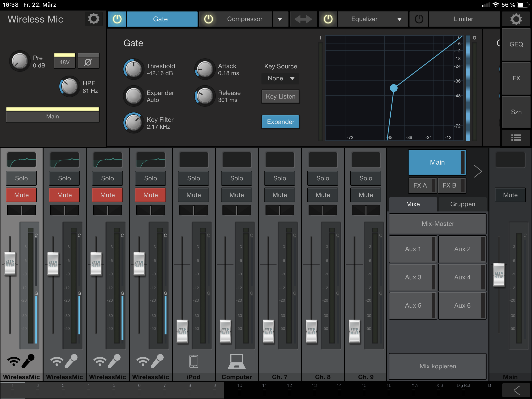Image resolution: width=532 pixels, height=399 pixels.
Task: Click the Computer channel laptop icon
Action: (x=236, y=361)
